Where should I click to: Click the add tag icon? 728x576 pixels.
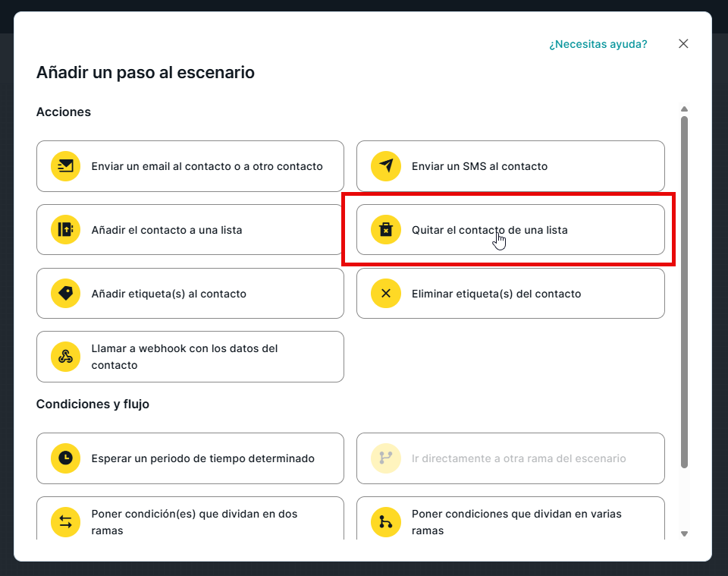(x=66, y=293)
